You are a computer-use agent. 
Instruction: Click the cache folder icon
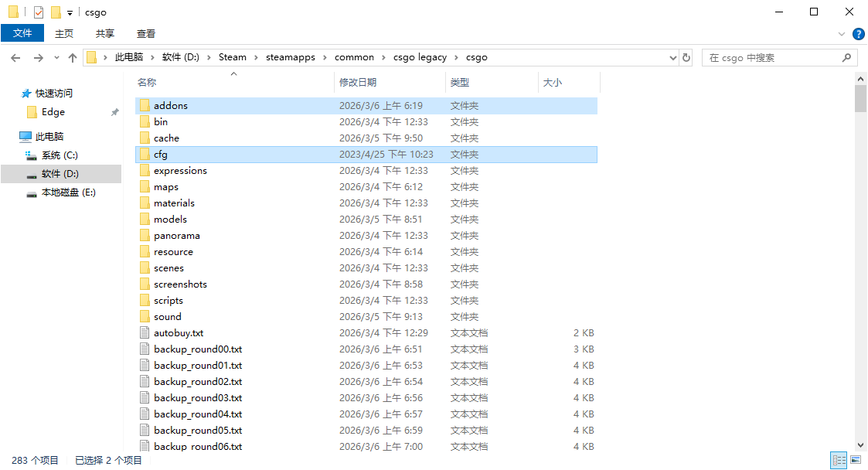(x=145, y=138)
